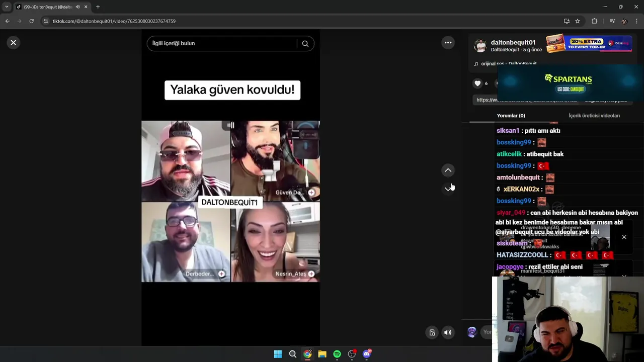644x362 pixels.
Task: Mute the DaltonBequit tab audio icon
Action: pos(77,7)
